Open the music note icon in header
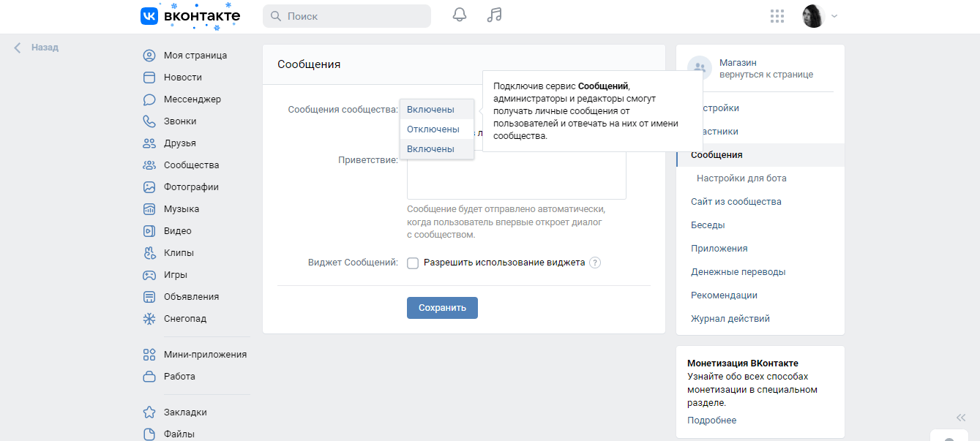The width and height of the screenshot is (980, 441). pyautogui.click(x=495, y=15)
